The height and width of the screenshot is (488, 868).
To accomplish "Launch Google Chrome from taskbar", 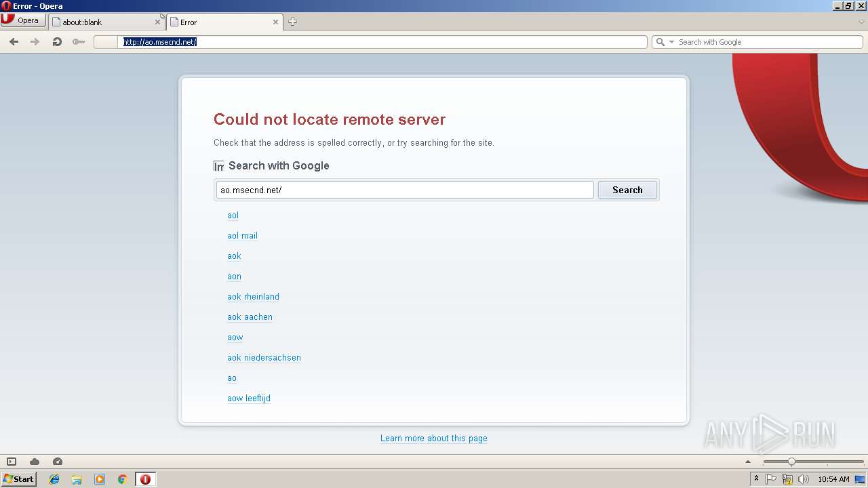I will [122, 479].
